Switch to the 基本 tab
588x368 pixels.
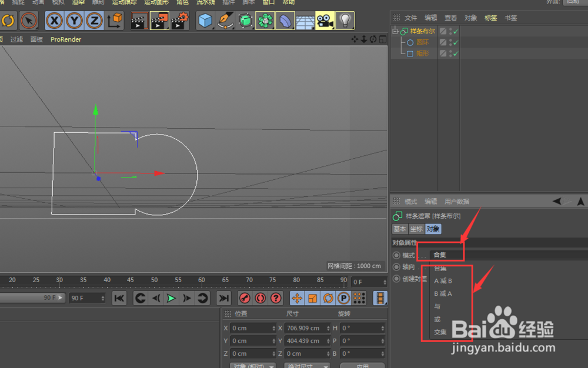point(400,229)
